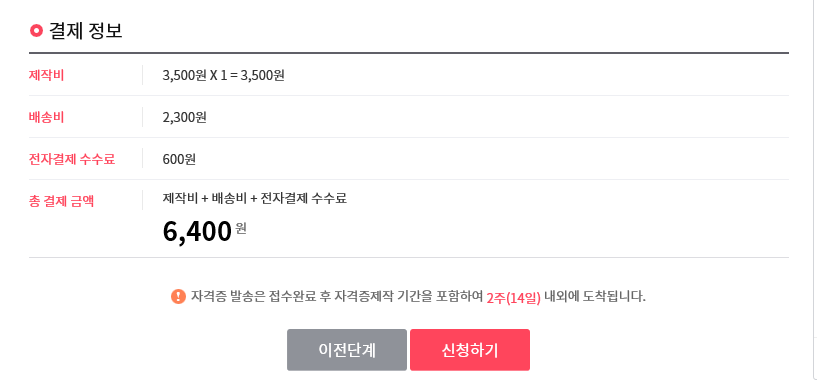Click the red 2주(14일) highlighted text

(513, 298)
